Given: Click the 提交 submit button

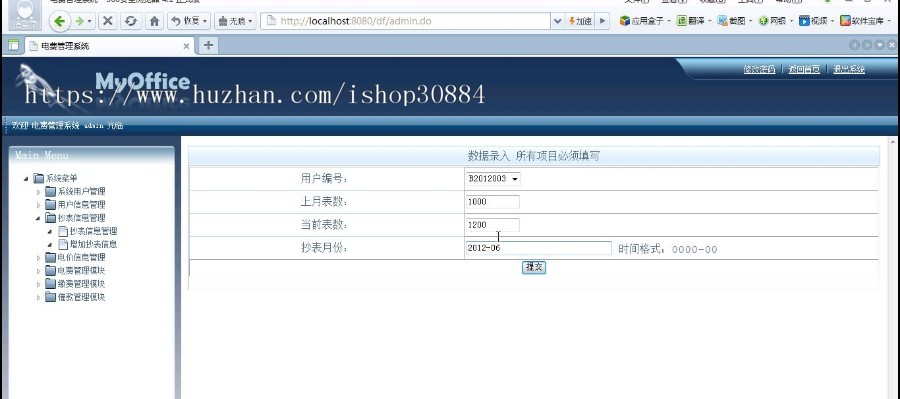Looking at the screenshot, I should coord(534,267).
